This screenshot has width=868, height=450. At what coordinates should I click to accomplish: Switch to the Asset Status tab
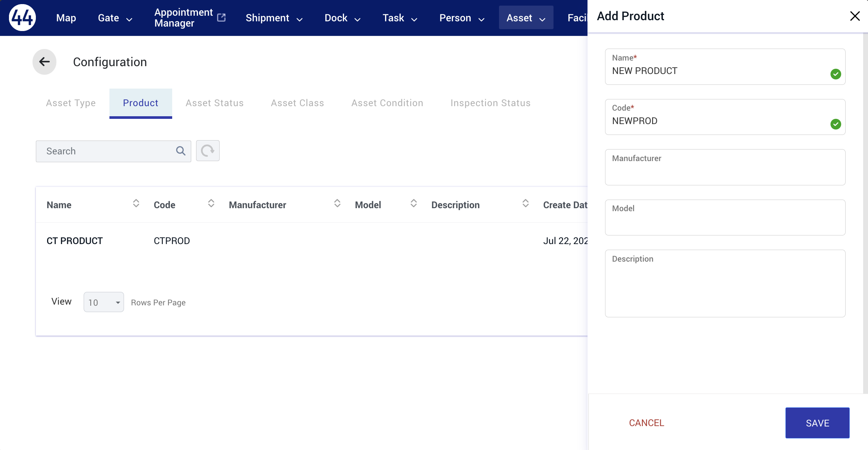tap(215, 103)
